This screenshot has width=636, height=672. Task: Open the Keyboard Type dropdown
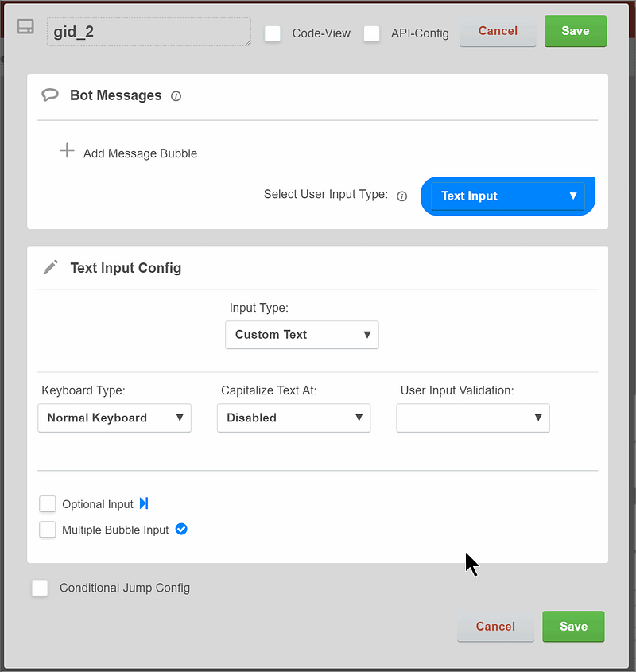[114, 418]
